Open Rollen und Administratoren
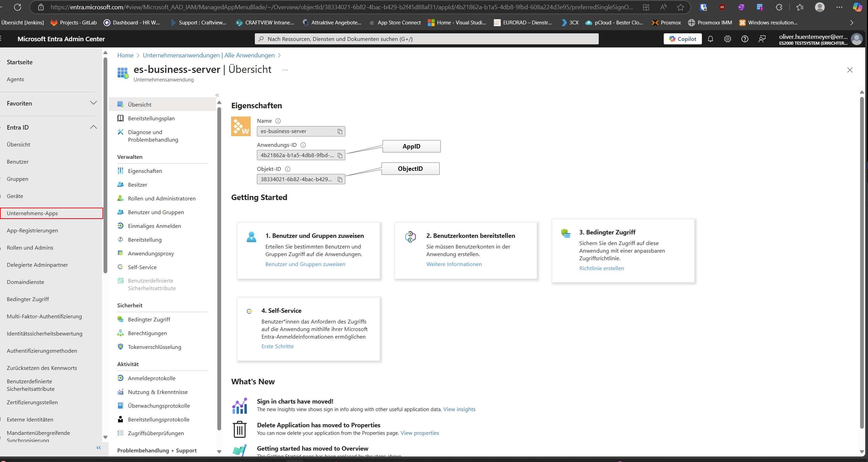 [162, 198]
